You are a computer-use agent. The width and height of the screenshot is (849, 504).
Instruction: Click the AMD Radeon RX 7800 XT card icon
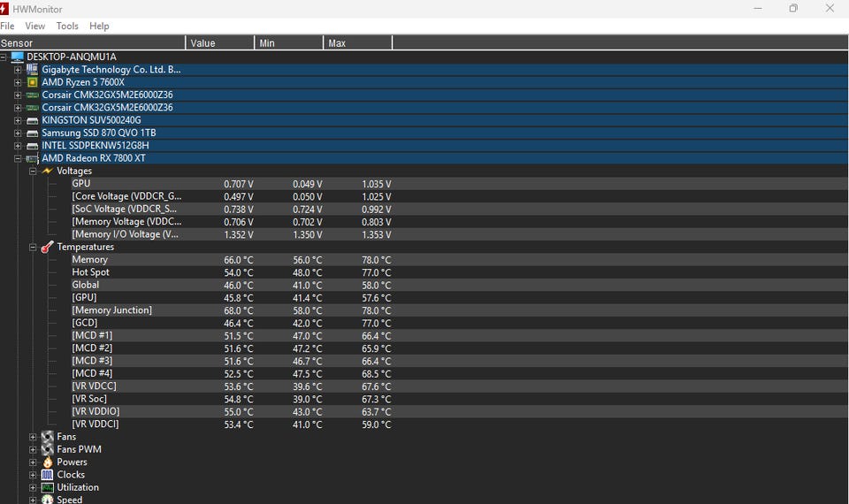click(x=32, y=158)
